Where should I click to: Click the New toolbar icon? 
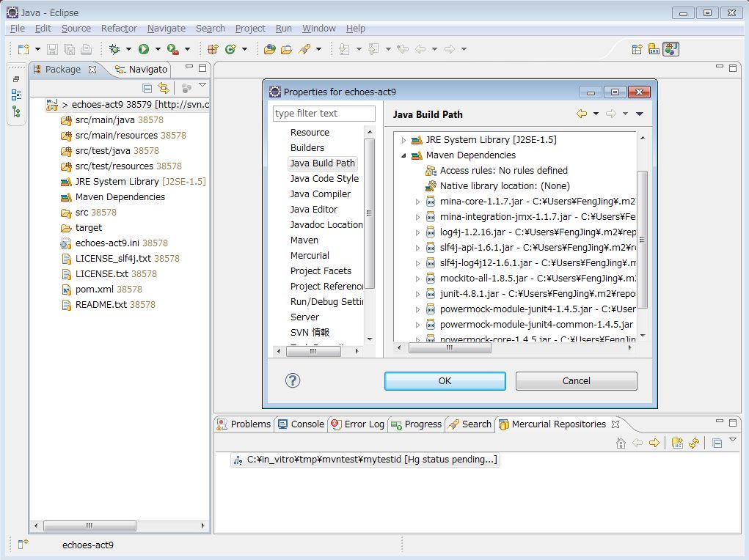point(23,49)
